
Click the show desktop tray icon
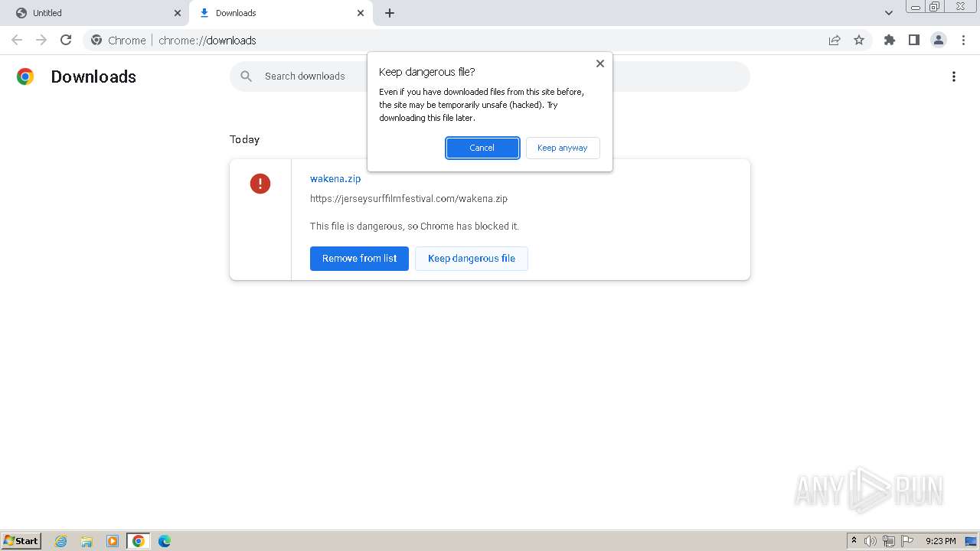972,541
